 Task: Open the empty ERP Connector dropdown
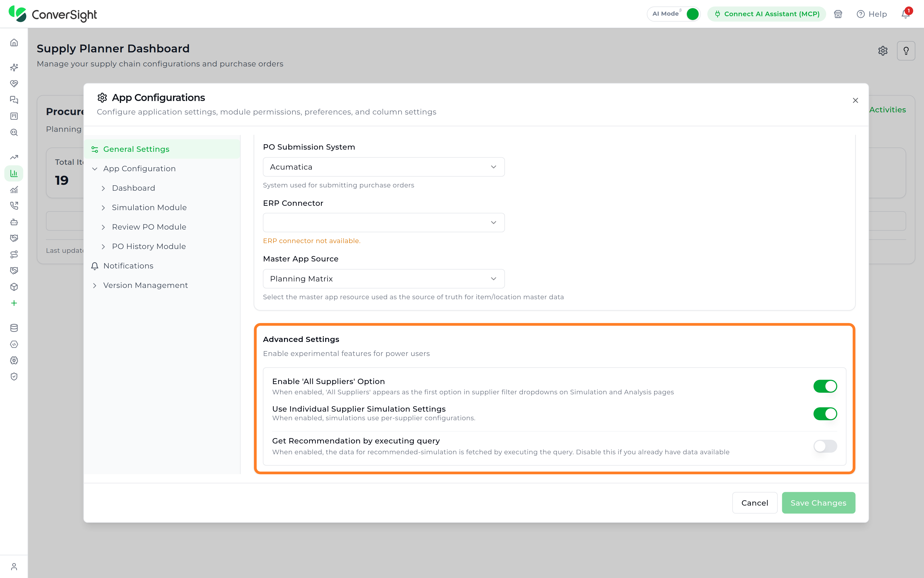[384, 223]
